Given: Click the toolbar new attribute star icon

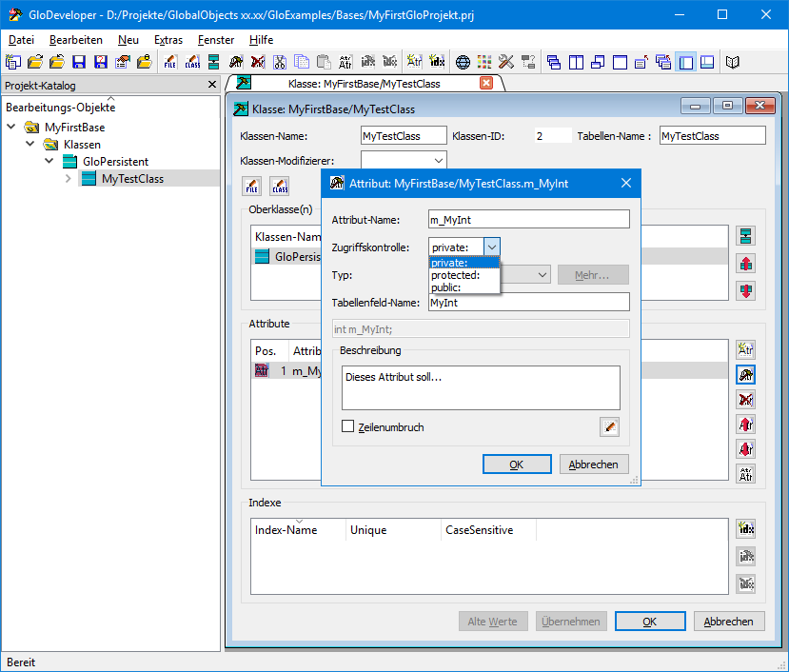Looking at the screenshot, I should tap(415, 62).
